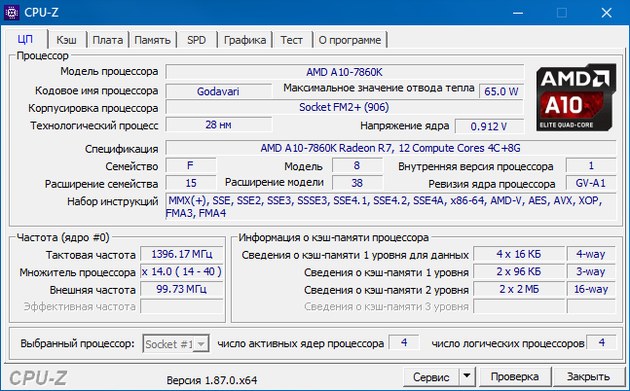Viewport: 630px width, 391px height.
Task: Open the dropdown arrow next to Сервис
Action: [466, 376]
